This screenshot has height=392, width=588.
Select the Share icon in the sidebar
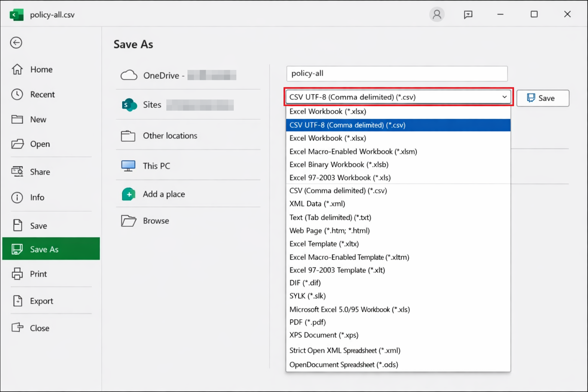(x=17, y=171)
